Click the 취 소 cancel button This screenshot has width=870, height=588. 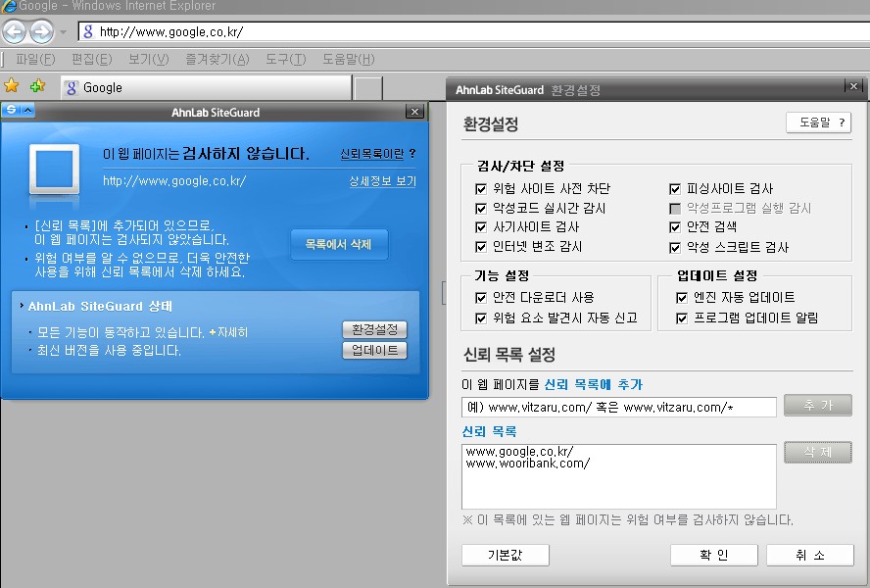tap(810, 555)
